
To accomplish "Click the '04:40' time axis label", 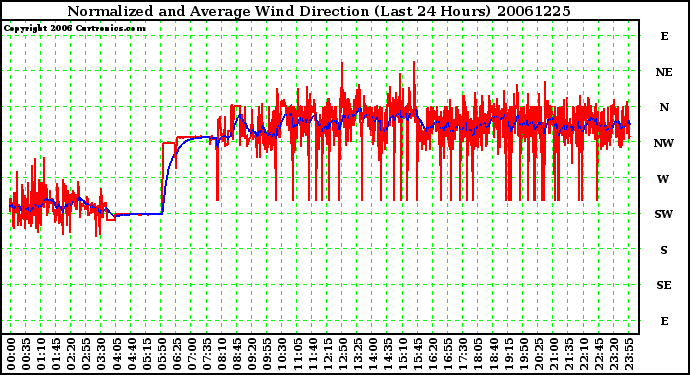I will [x=132, y=354].
